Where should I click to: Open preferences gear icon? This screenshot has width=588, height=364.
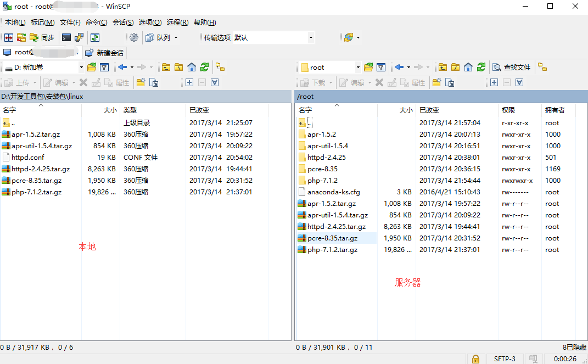[134, 37]
